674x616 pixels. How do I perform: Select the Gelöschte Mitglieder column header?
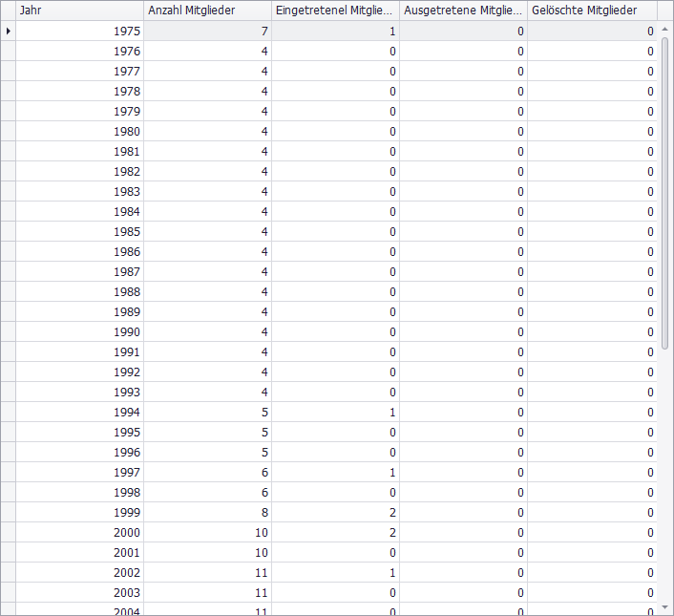(591, 11)
